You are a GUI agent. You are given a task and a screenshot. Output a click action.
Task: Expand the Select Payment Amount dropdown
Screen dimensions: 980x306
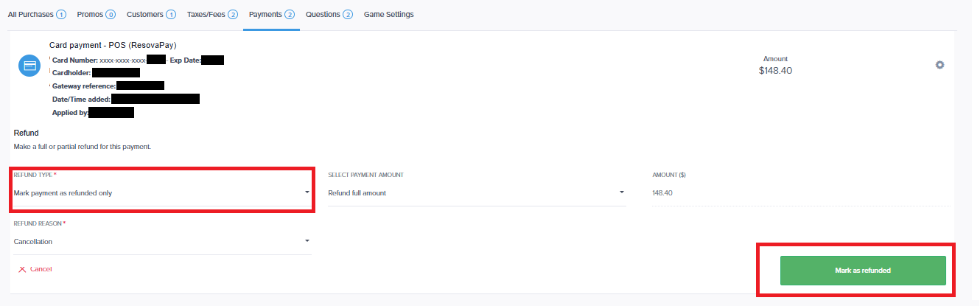pyautogui.click(x=477, y=193)
